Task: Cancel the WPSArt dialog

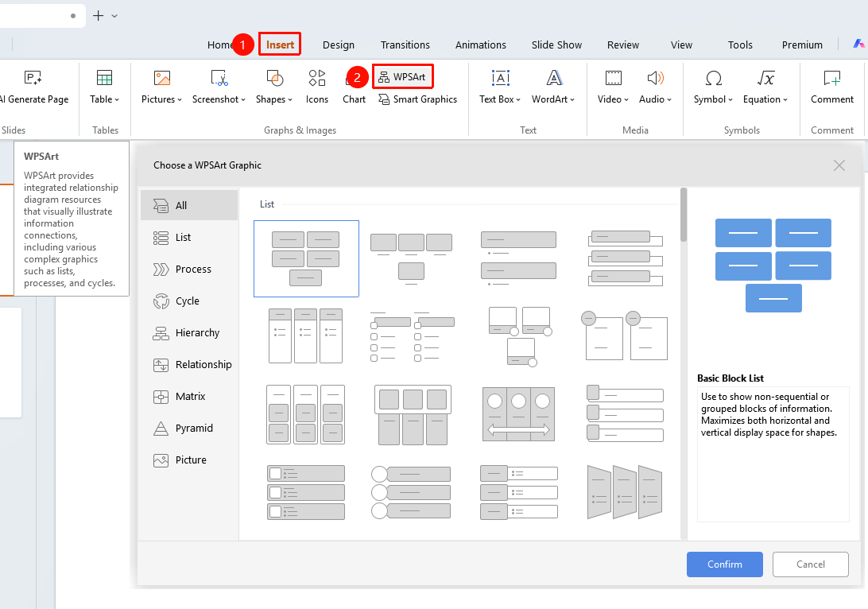Action: [x=811, y=564]
